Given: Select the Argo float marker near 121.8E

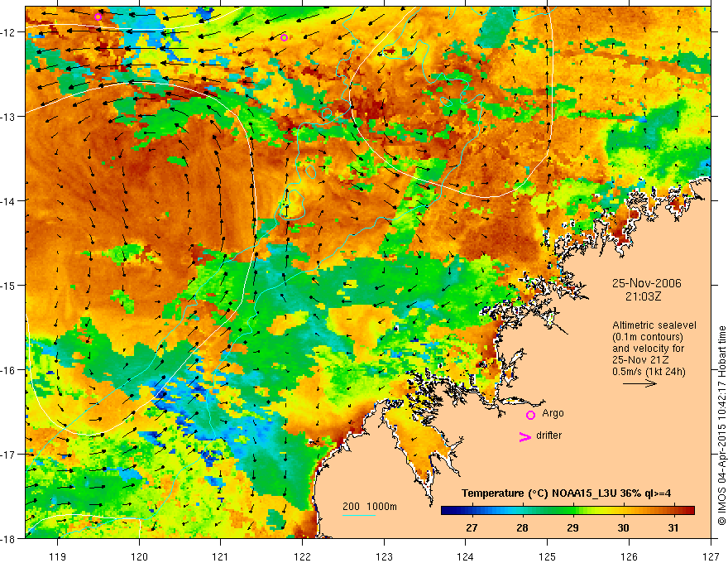Looking at the screenshot, I should click(284, 37).
